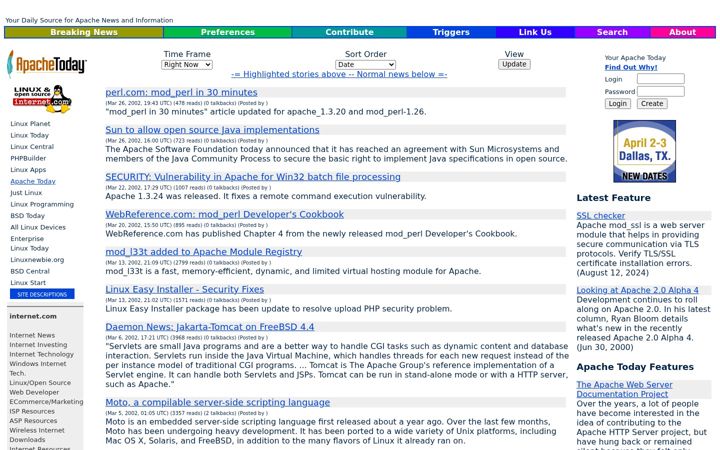Image resolution: width=720 pixels, height=450 pixels.
Task: Open Linux Easy Installer - Security Fixes story
Action: (185, 290)
